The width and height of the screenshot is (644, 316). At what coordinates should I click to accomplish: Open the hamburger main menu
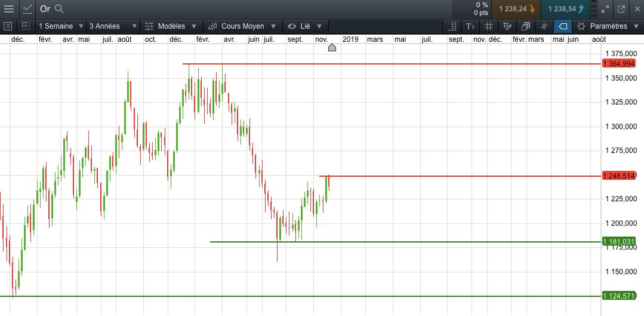(x=8, y=8)
